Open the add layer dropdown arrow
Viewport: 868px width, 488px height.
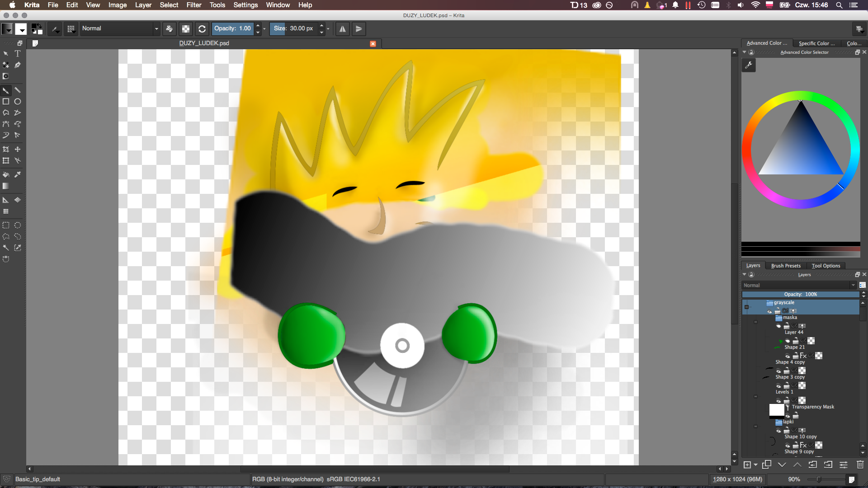755,465
